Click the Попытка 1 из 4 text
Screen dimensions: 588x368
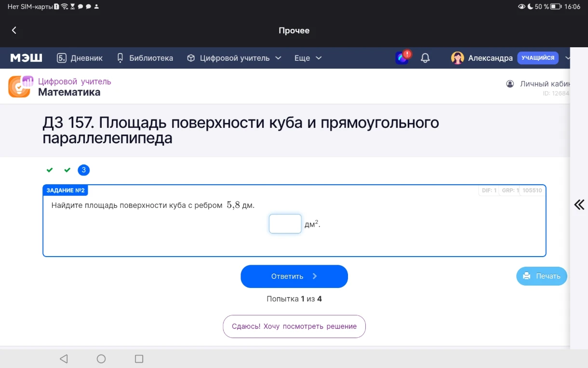pos(294,299)
